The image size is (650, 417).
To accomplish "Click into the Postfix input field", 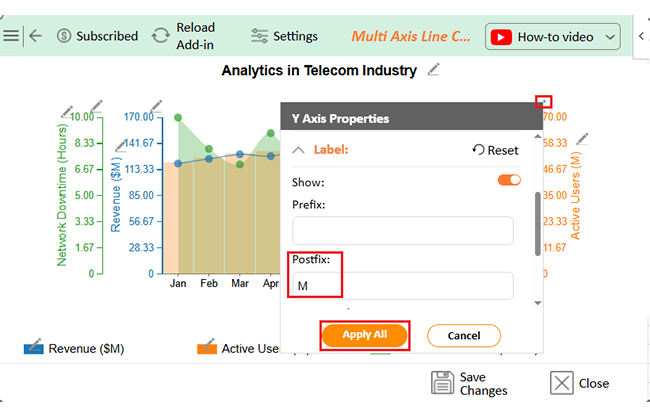I will (x=403, y=286).
